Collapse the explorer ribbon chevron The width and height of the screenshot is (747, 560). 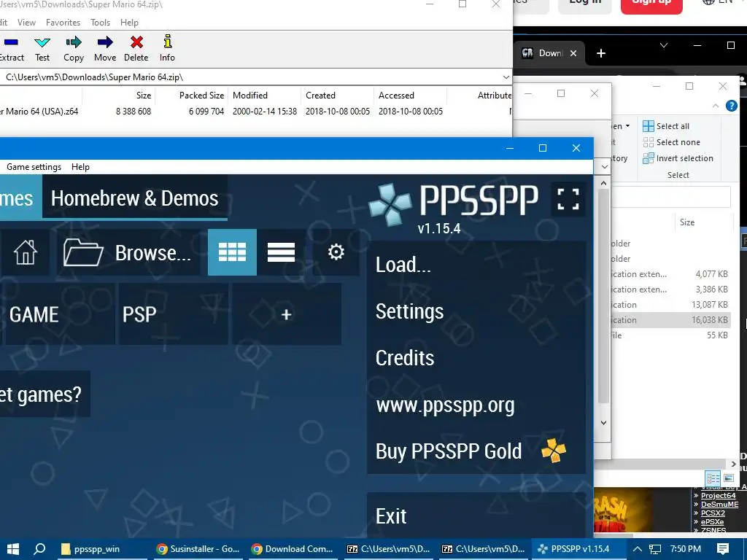coord(716,106)
